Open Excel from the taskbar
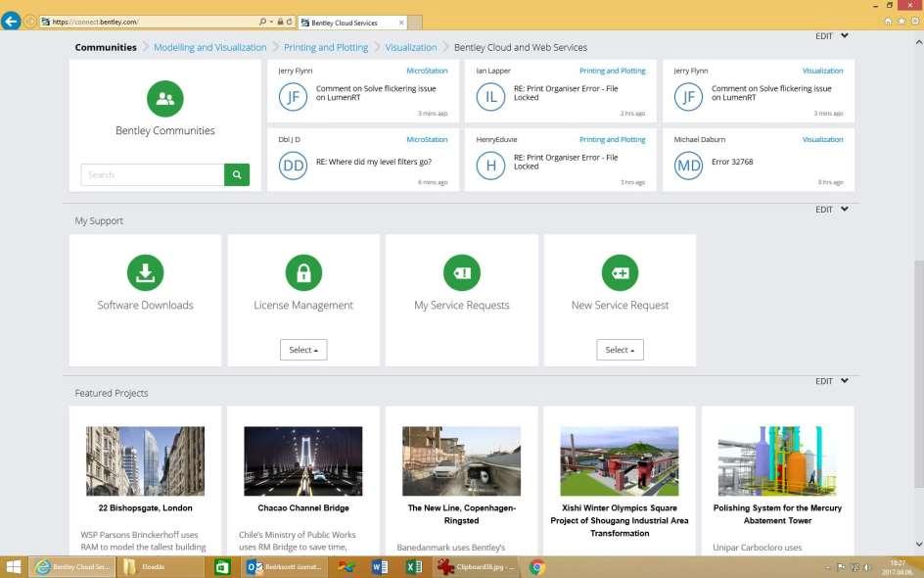 tap(414, 567)
